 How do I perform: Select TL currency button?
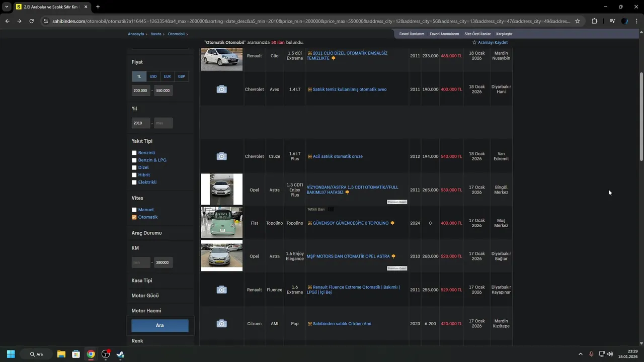139,76
